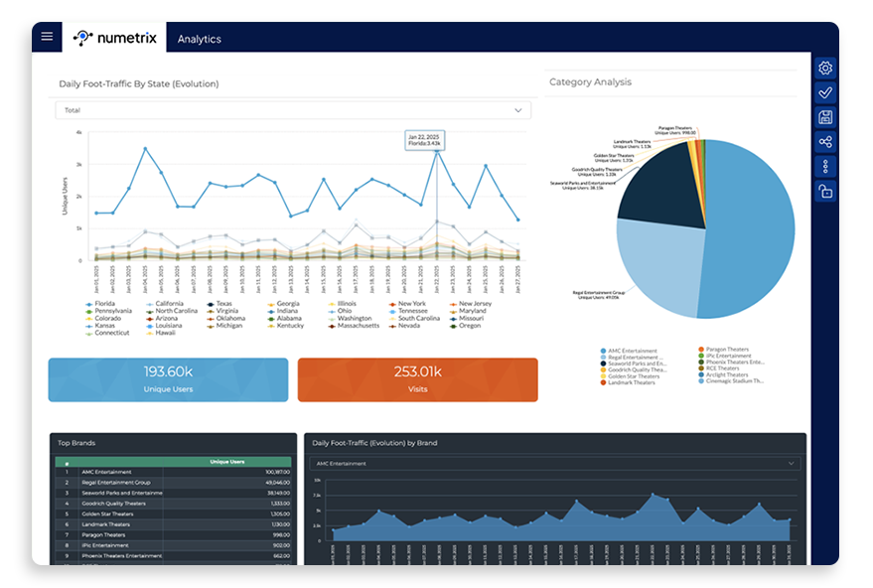This screenshot has width=873, height=588.
Task: Toggle Florida series in state legend
Action: (x=100, y=304)
